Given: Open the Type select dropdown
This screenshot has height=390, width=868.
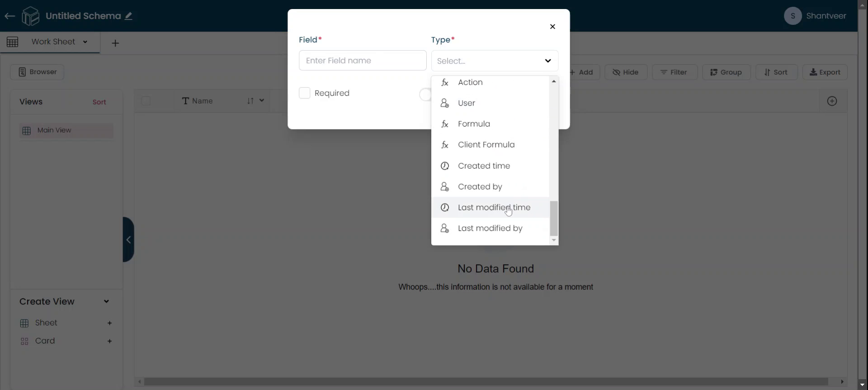Looking at the screenshot, I should [495, 61].
